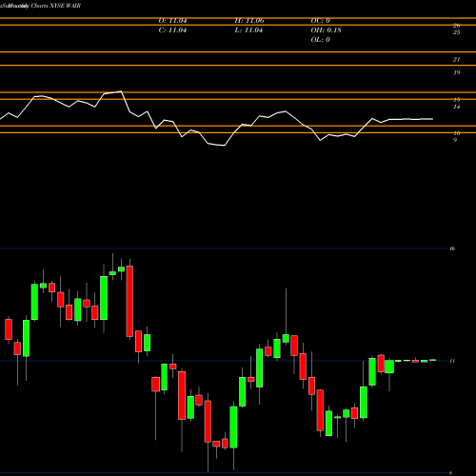Click the '9' upper axis label
This screenshot has height=476, width=476.
455,140
